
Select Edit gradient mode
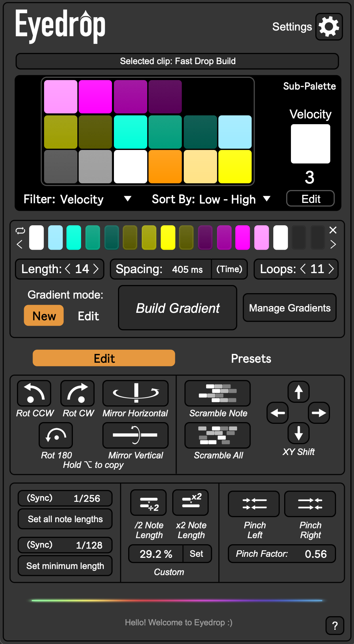88,316
